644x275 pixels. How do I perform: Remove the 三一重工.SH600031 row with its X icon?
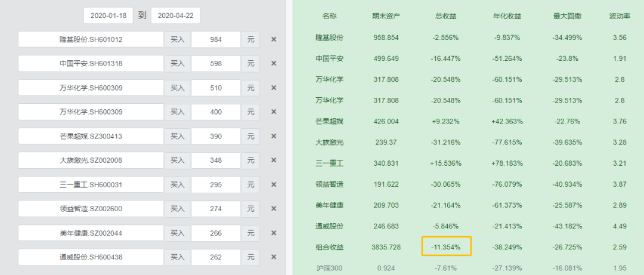(x=274, y=184)
